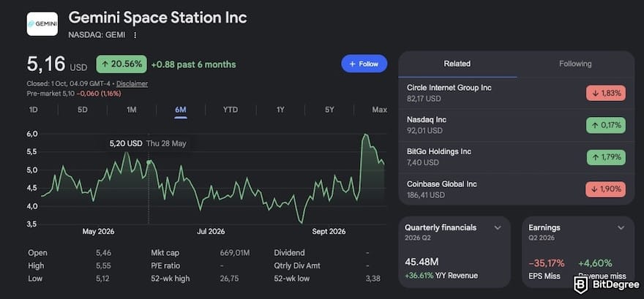This screenshot has height=299, width=644.
Task: Select the YTD time range tab
Action: (231, 110)
